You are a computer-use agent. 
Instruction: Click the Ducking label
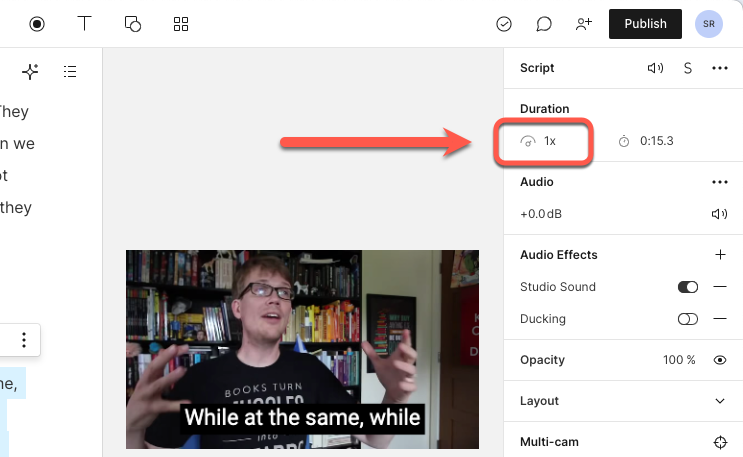[543, 319]
